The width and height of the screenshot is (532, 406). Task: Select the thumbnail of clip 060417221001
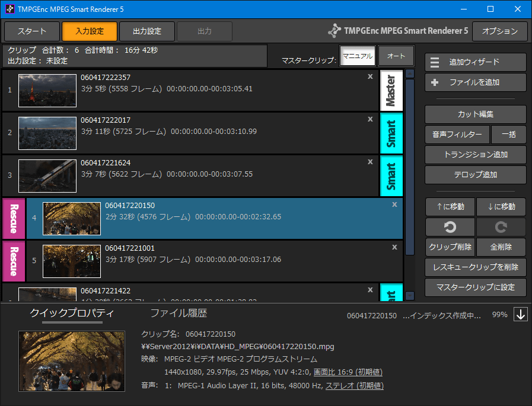pyautogui.click(x=72, y=261)
